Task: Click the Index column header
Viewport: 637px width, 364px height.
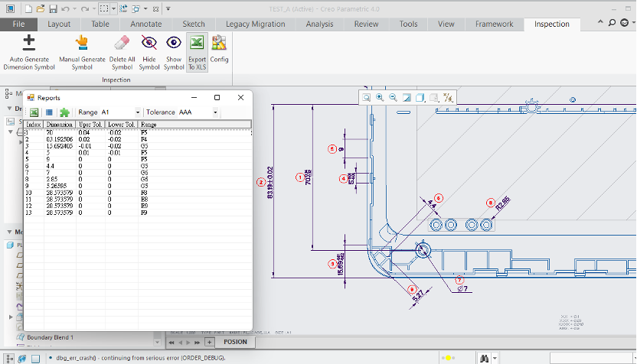Action: [x=34, y=125]
